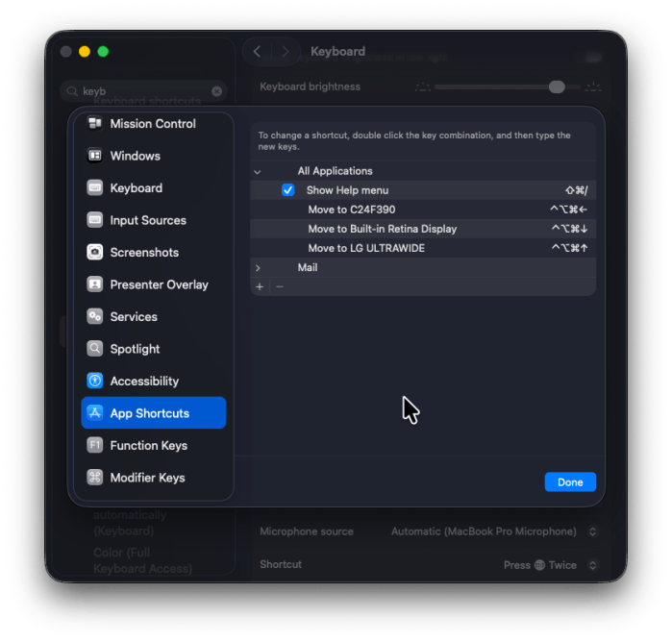This screenshot has width=672, height=642.
Task: Click the Spotlight magnifier icon
Action: tap(95, 349)
